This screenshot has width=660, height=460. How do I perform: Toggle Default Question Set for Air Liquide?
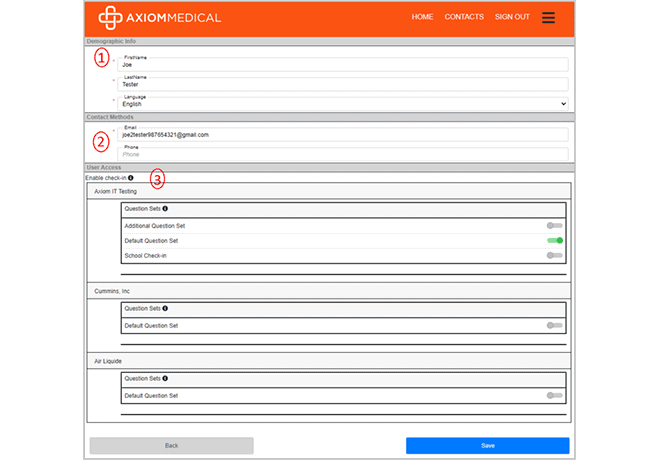coord(554,395)
